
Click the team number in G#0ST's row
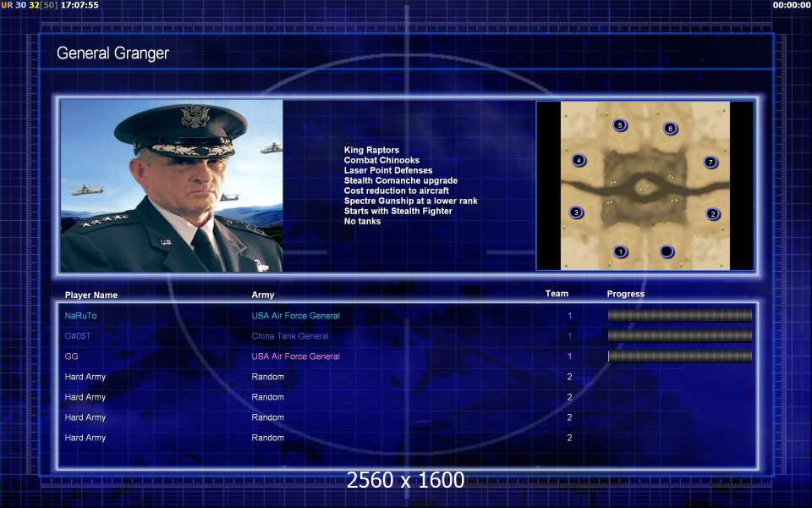click(x=569, y=336)
